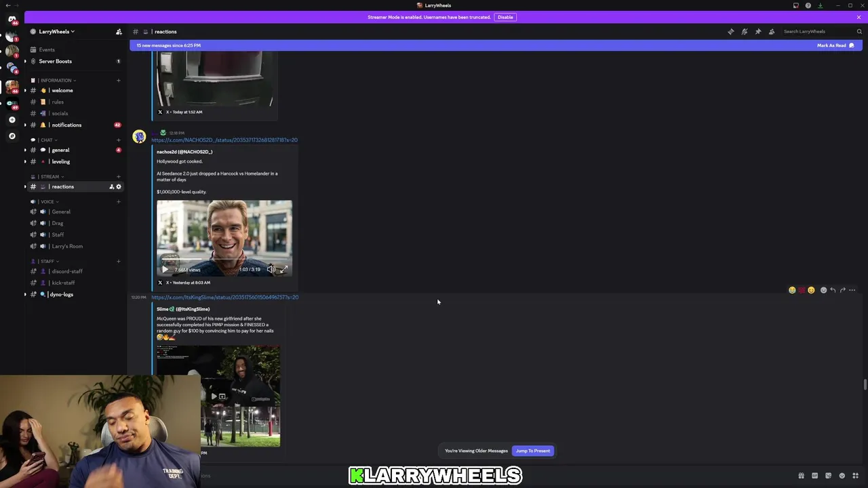868x488 pixels.
Task: React with the red 100 emoji
Action: click(802, 290)
